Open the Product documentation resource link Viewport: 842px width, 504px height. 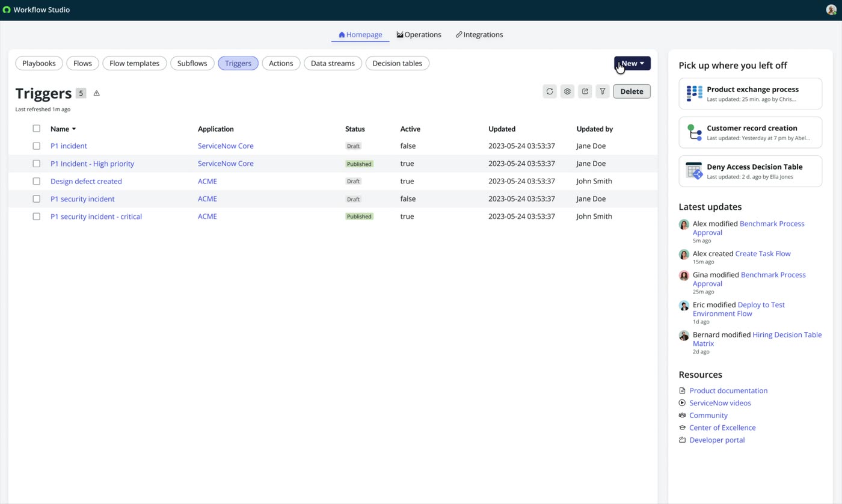(728, 390)
